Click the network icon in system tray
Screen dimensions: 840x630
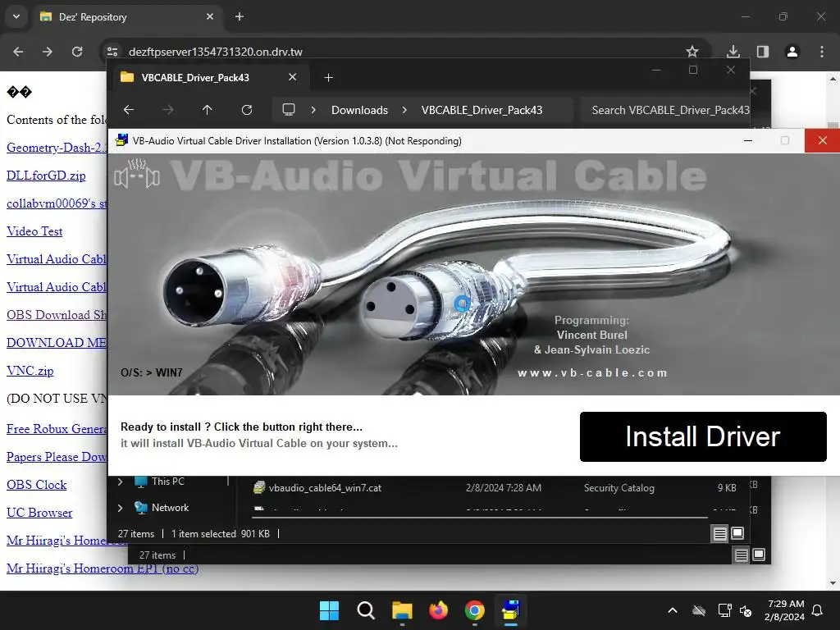pyautogui.click(x=725, y=610)
